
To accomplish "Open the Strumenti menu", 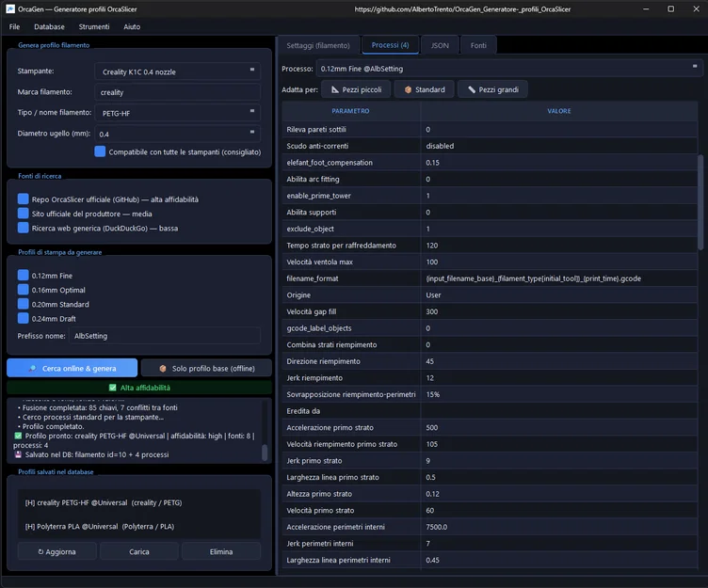I will (94, 26).
